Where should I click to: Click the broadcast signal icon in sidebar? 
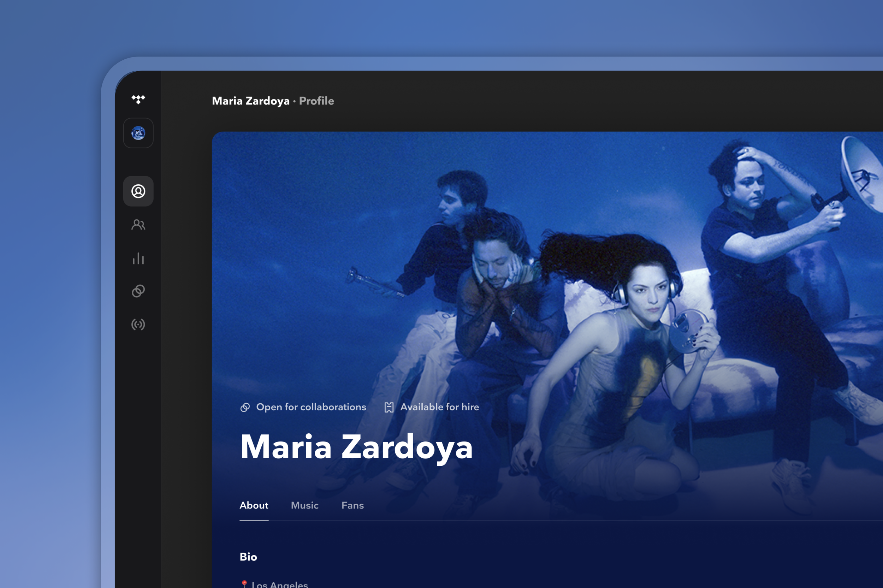[138, 325]
